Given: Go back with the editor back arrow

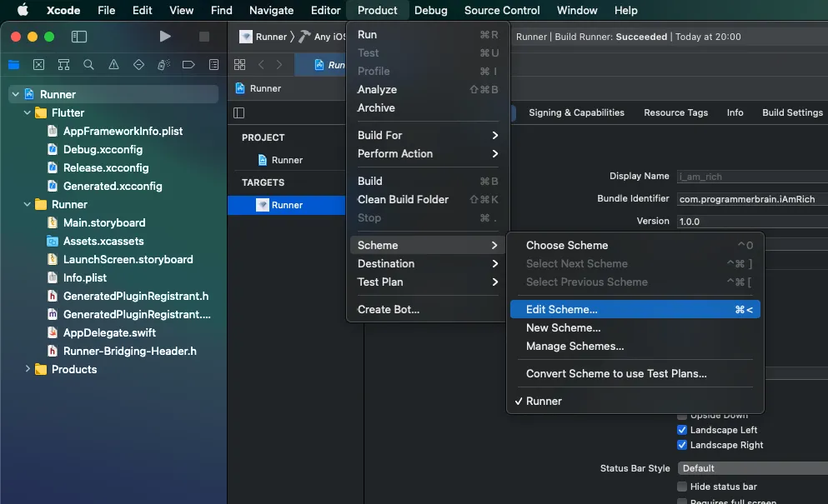Looking at the screenshot, I should pyautogui.click(x=261, y=64).
